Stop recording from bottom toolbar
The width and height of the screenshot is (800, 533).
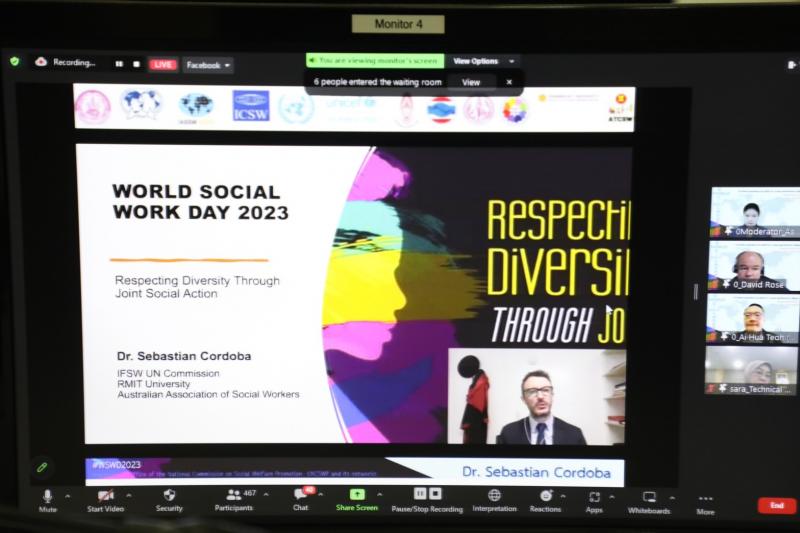[x=435, y=494]
